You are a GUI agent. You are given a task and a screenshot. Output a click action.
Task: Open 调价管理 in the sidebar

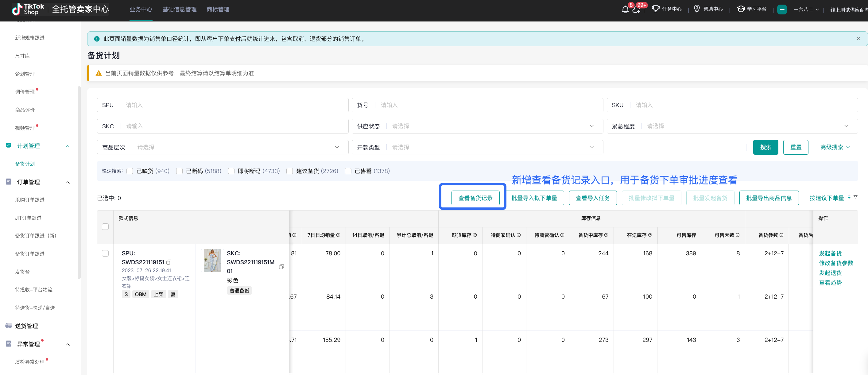pyautogui.click(x=25, y=92)
